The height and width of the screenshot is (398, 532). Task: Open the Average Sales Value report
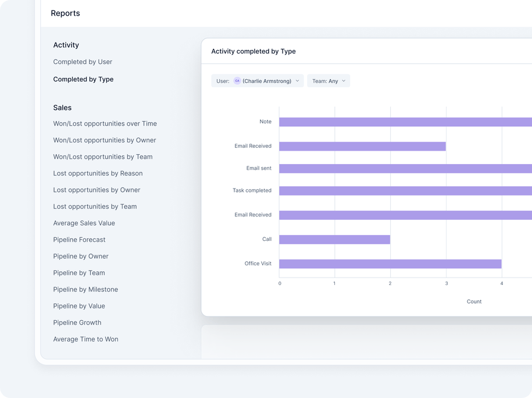pyautogui.click(x=84, y=223)
